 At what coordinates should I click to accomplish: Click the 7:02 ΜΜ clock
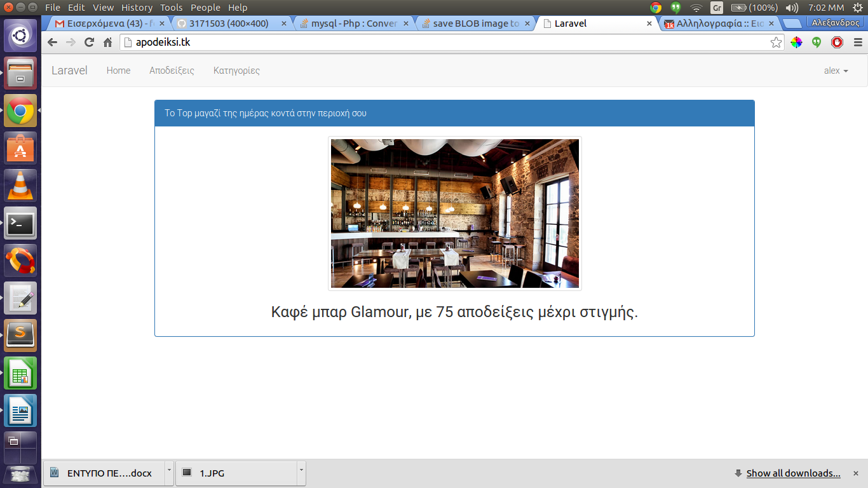click(x=826, y=8)
